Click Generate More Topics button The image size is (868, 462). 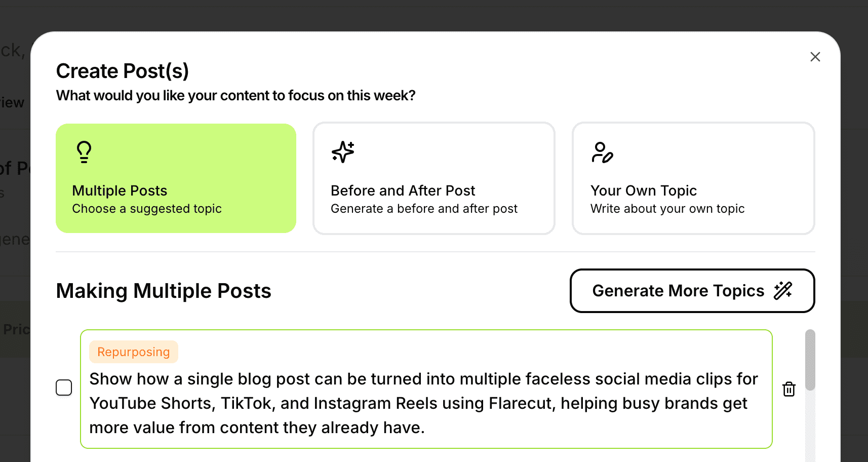(x=692, y=291)
